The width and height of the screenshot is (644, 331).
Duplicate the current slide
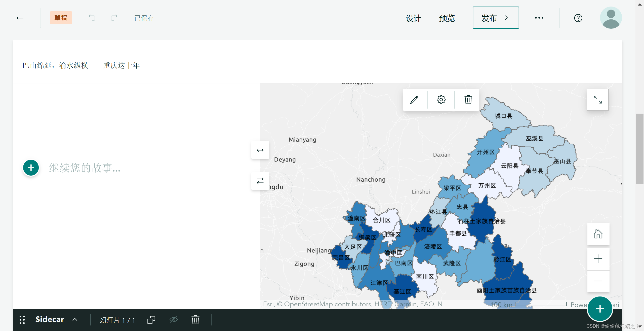(151, 319)
